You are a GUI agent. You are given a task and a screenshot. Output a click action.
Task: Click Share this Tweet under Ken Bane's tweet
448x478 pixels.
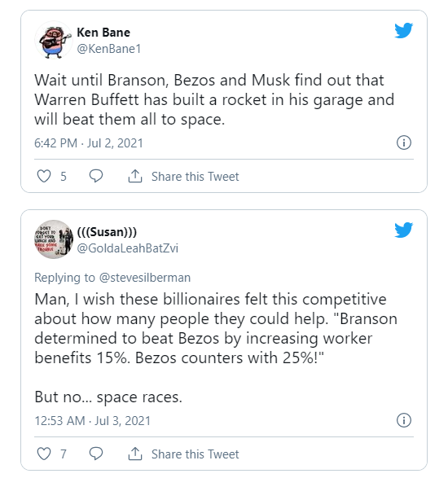(195, 177)
